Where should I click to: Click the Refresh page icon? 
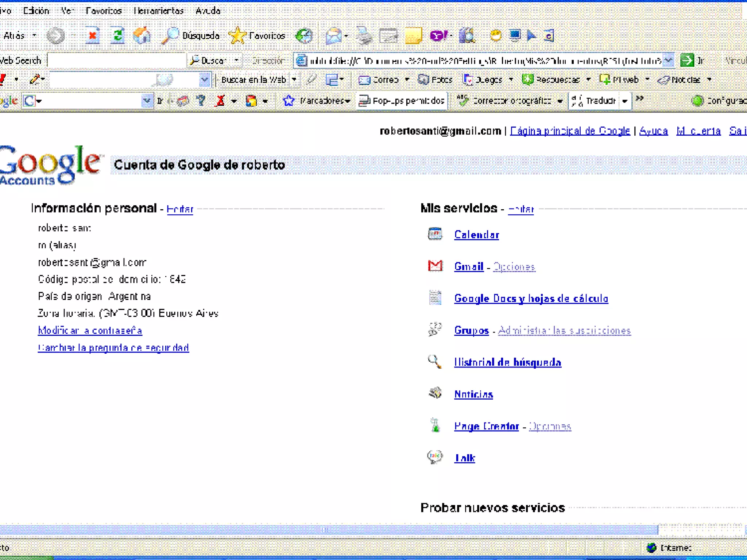click(x=117, y=36)
